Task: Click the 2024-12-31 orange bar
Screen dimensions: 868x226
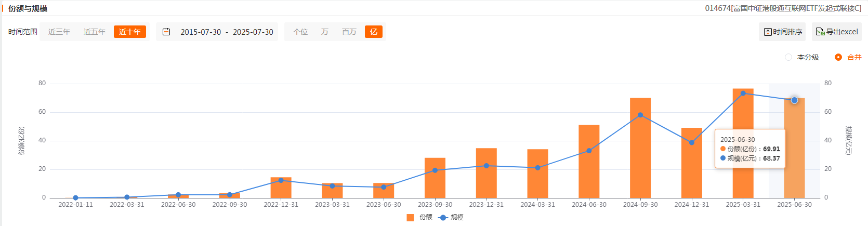Action: [692, 163]
